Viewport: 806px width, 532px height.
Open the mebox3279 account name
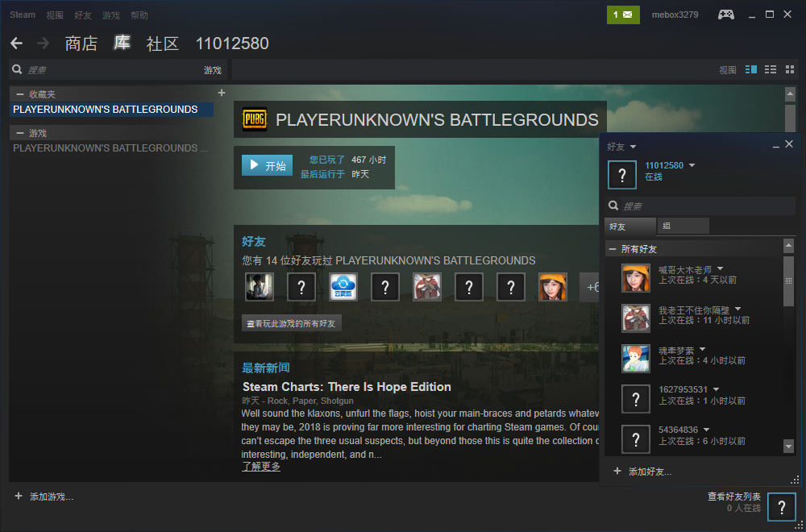675,15
